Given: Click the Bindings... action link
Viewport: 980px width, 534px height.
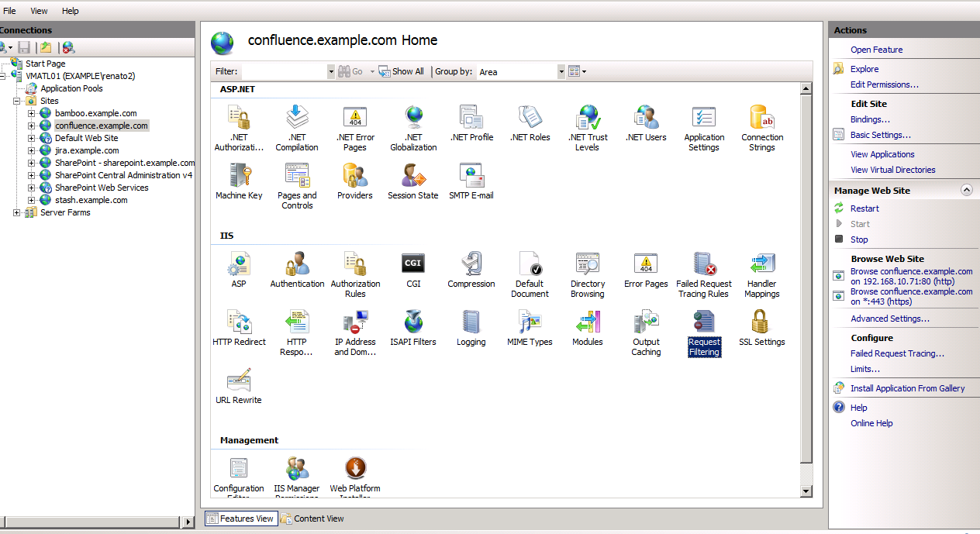Looking at the screenshot, I should click(870, 119).
